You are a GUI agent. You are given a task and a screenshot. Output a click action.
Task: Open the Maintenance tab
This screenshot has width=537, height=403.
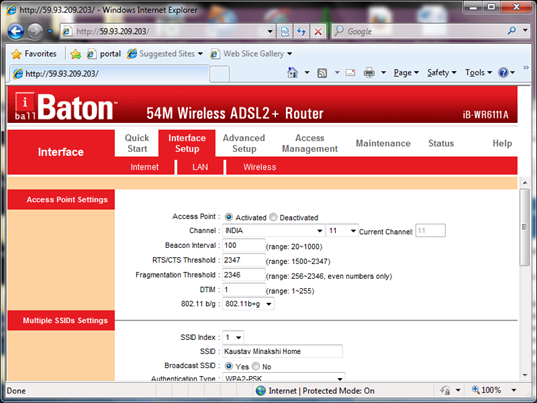pos(383,143)
